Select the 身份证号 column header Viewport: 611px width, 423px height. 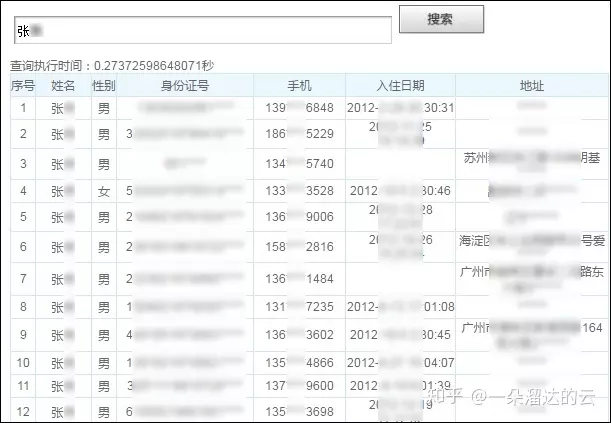tap(185, 85)
